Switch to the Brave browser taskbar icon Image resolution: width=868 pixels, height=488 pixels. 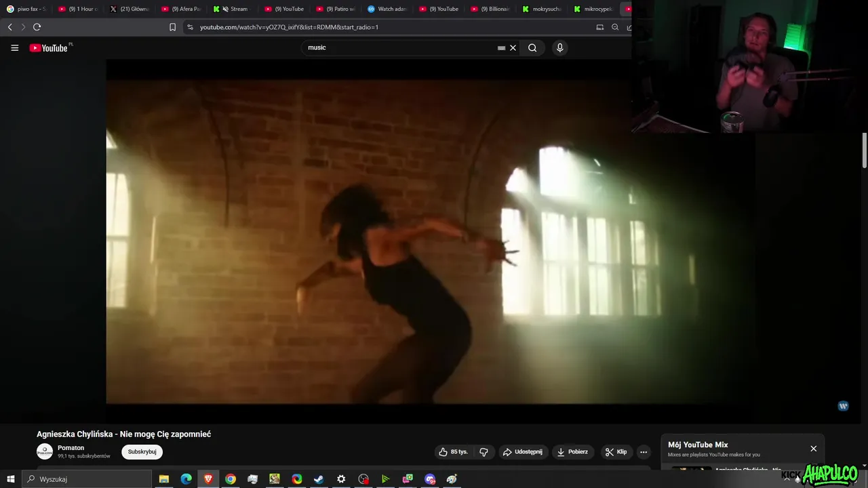pos(208,479)
